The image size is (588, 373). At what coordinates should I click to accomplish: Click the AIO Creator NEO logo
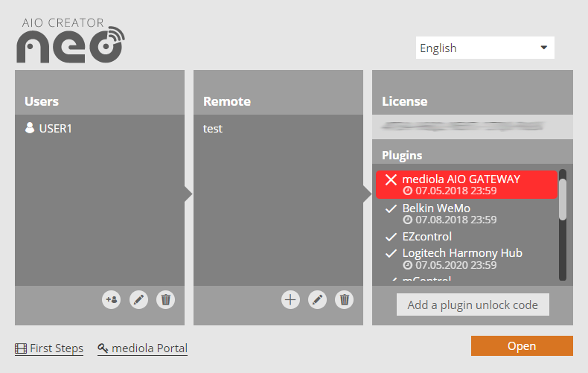click(x=71, y=39)
